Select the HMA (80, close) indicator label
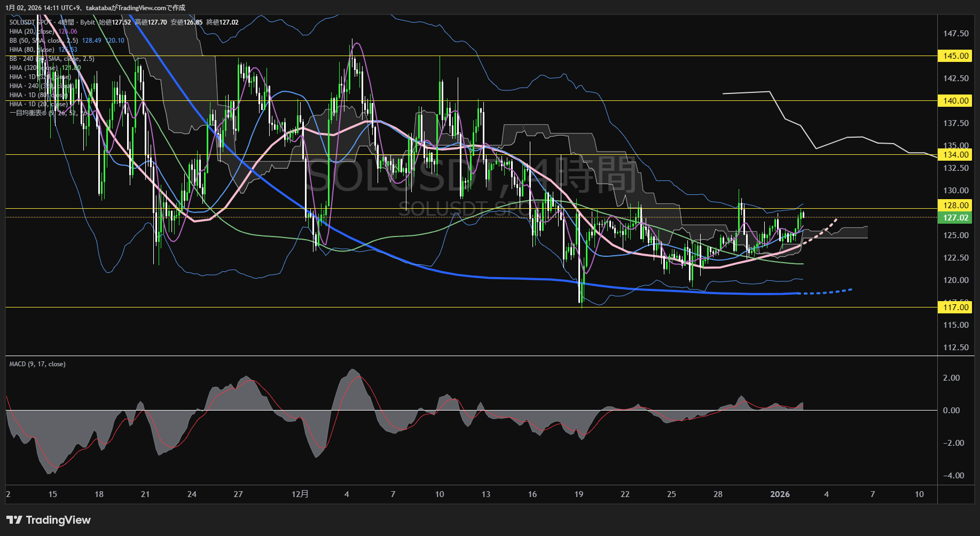 pyautogui.click(x=32, y=50)
